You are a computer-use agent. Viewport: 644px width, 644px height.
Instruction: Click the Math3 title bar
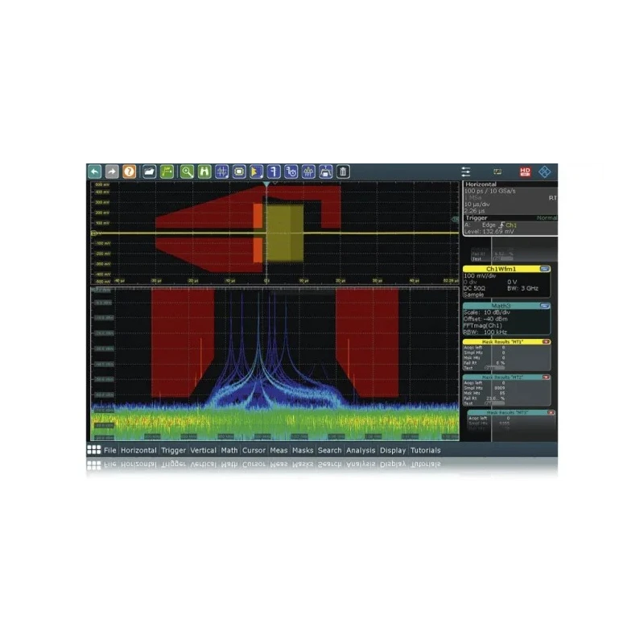501,306
